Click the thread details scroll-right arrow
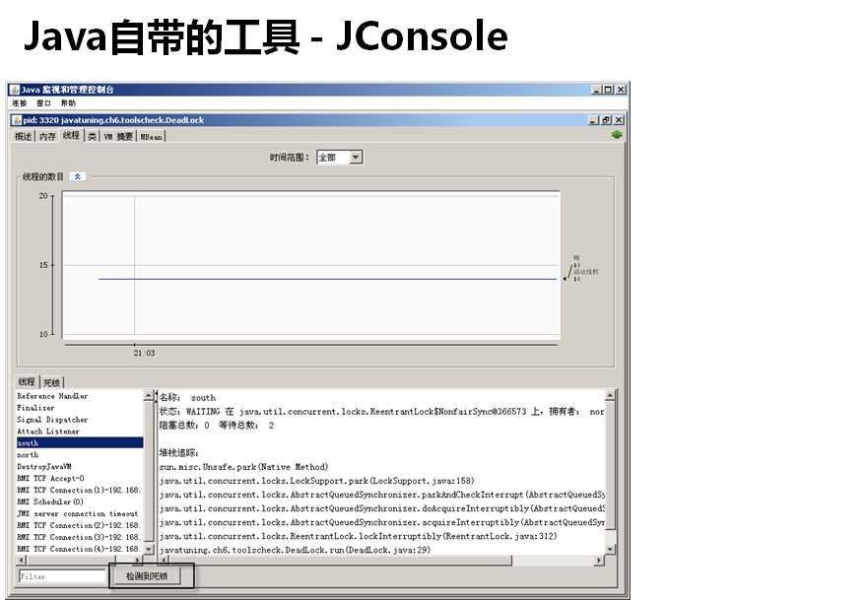The width and height of the screenshot is (868, 600). 599,561
